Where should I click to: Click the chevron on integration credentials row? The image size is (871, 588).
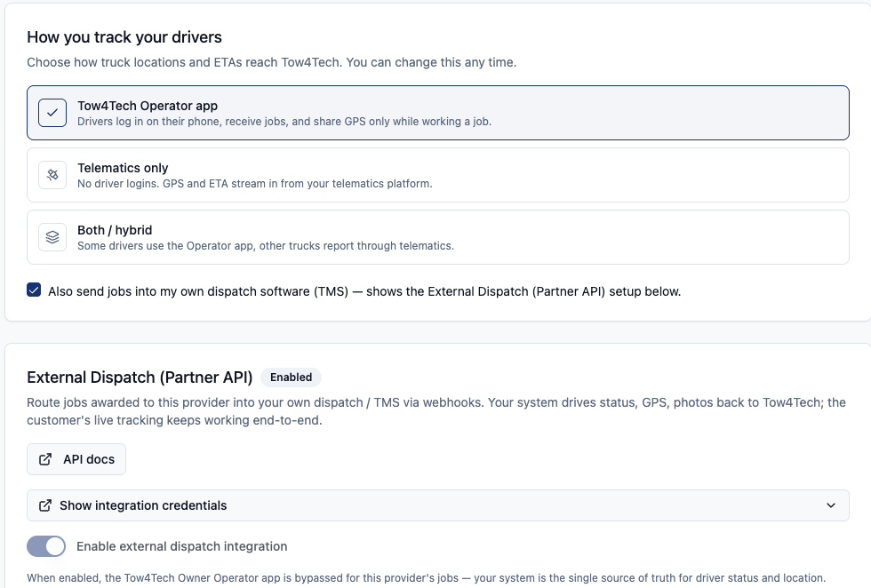[x=831, y=505]
